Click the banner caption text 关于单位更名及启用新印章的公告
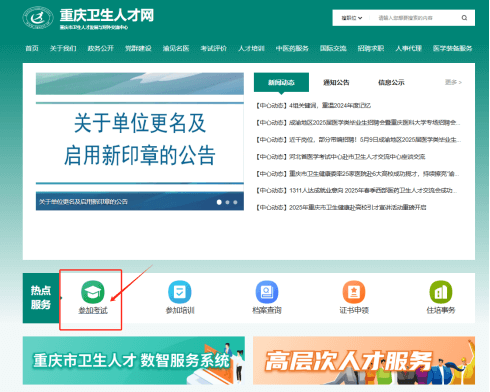 tap(83, 202)
